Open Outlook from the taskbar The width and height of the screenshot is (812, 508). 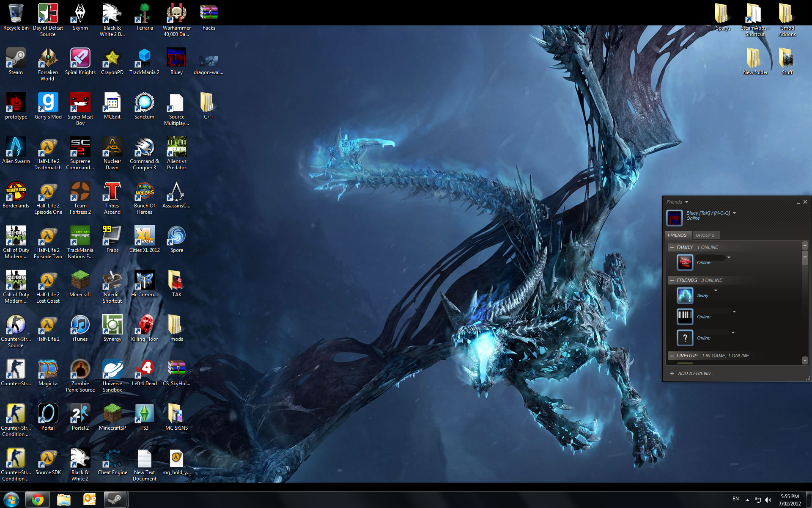pos(89,500)
